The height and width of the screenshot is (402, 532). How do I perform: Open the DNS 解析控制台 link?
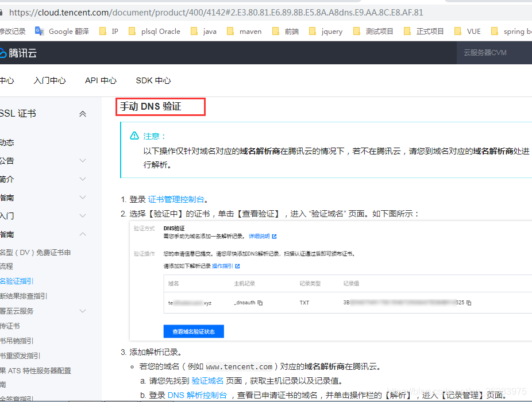coord(197,395)
